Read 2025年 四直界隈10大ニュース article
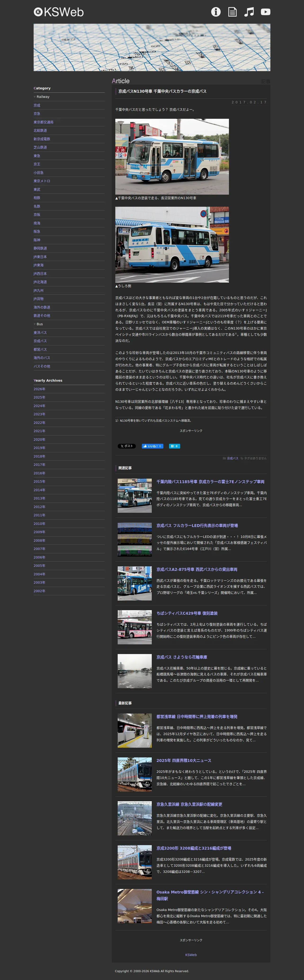The height and width of the screenshot is (980, 304). click(184, 760)
